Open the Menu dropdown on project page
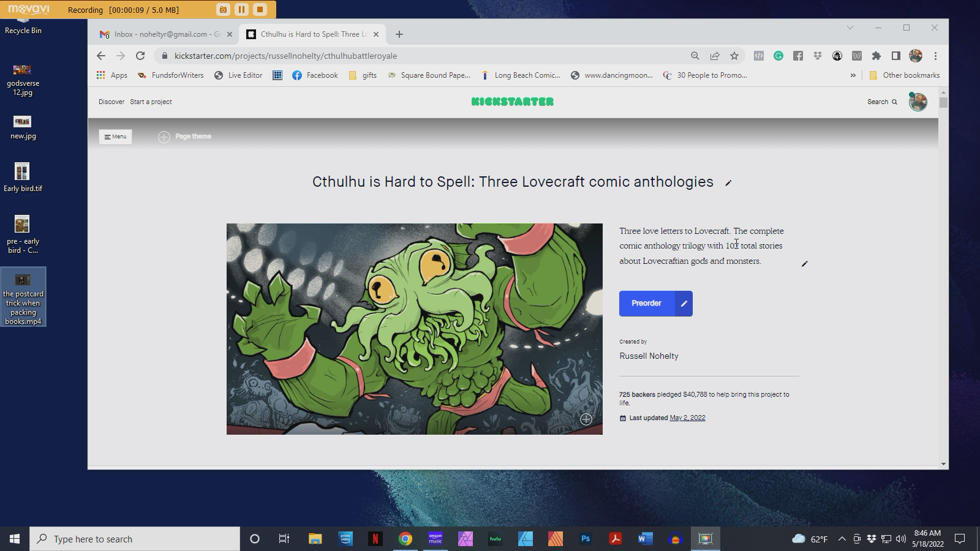This screenshot has width=980, height=551. tap(115, 137)
